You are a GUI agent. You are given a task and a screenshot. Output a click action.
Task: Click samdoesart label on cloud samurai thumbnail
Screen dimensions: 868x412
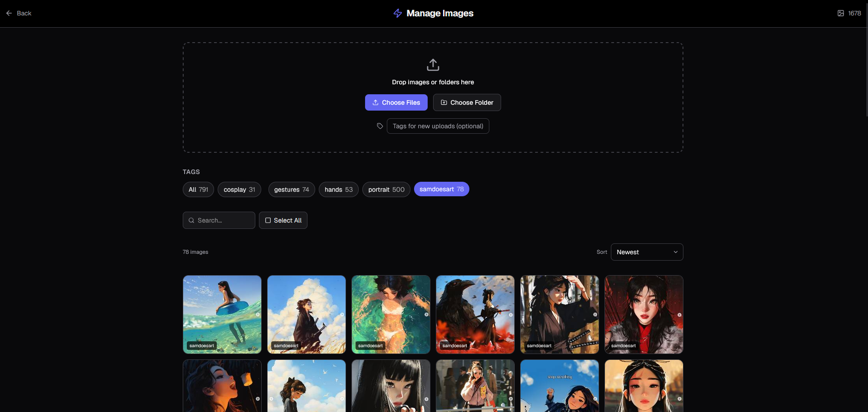pos(286,346)
